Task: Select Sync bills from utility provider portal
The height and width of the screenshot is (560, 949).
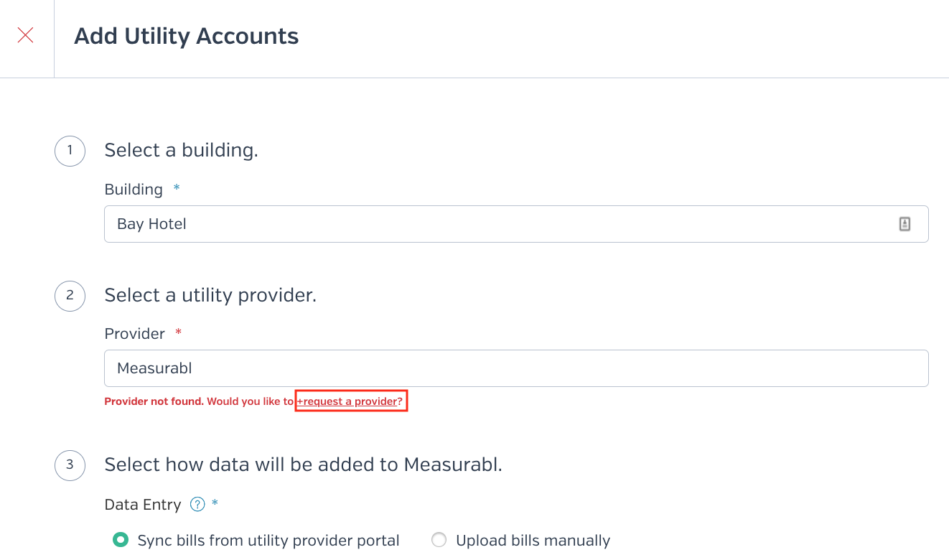Action: [x=121, y=540]
